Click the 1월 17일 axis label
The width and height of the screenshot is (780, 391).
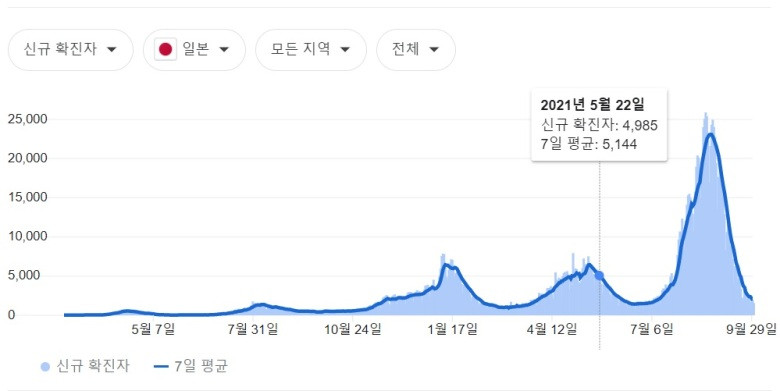click(x=452, y=329)
